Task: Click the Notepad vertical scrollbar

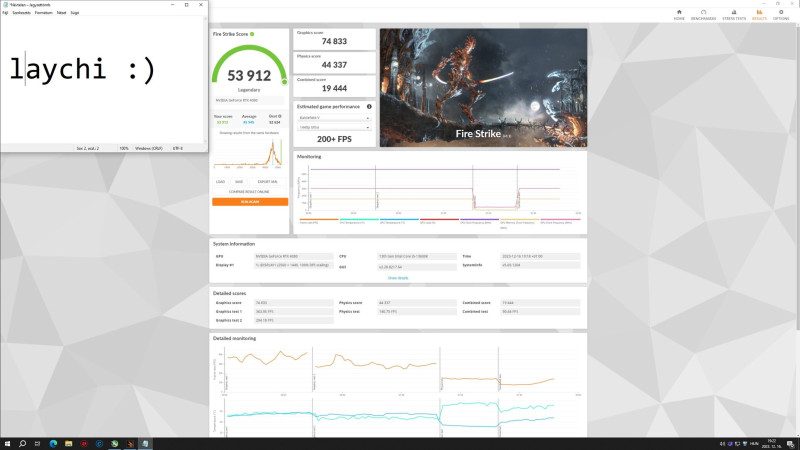Action: pyautogui.click(x=206, y=79)
